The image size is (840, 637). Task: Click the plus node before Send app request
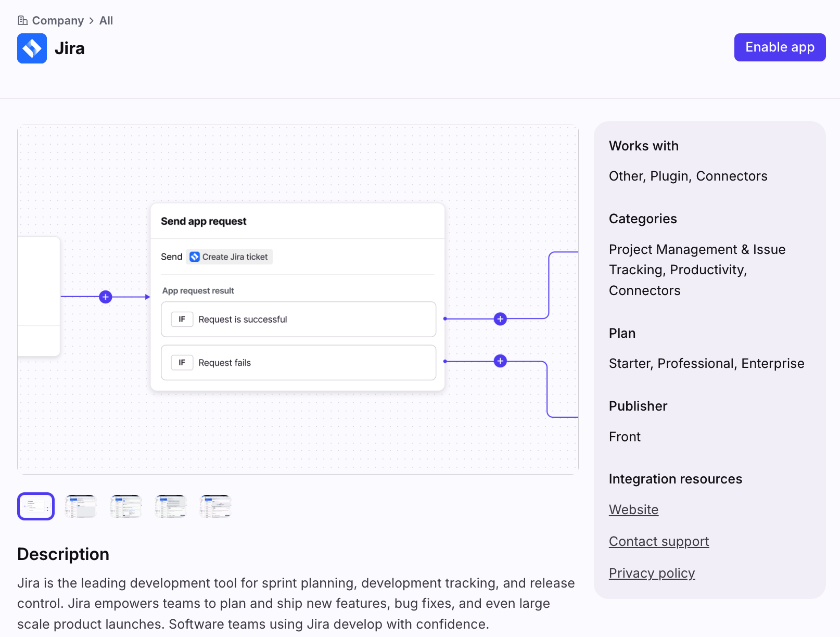[x=106, y=297]
